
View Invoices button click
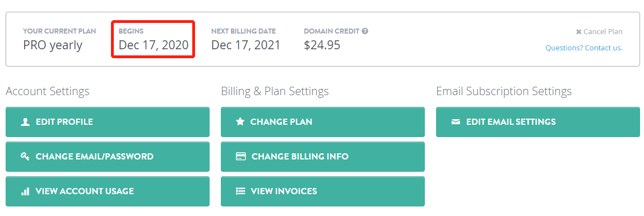[x=323, y=191]
